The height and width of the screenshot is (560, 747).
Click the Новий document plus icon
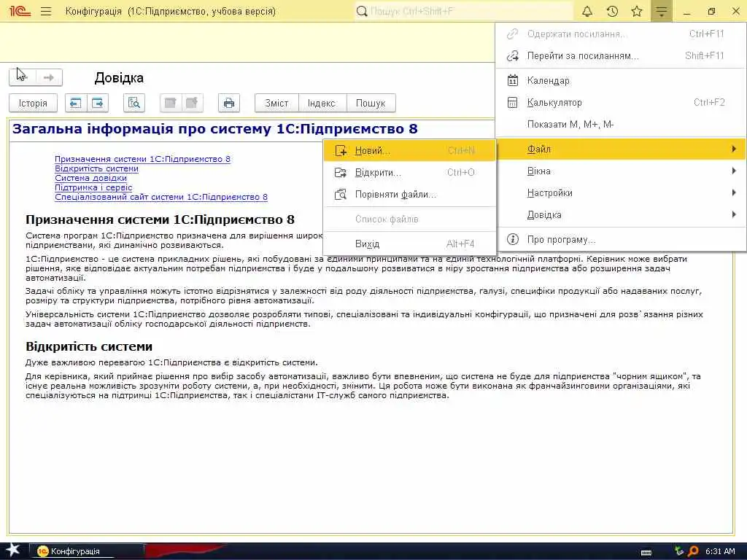(341, 150)
